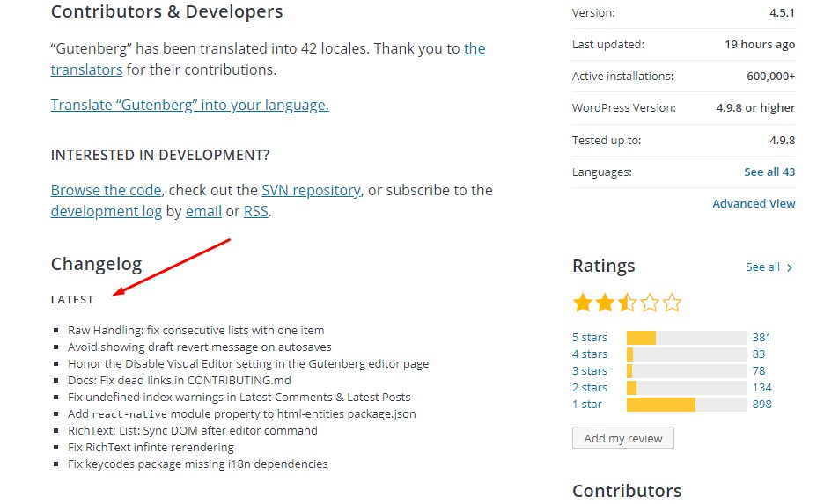Viewport: 824px width, 504px height.
Task: Click the '4.9.8 or higher' WordPress version
Action: coord(755,107)
